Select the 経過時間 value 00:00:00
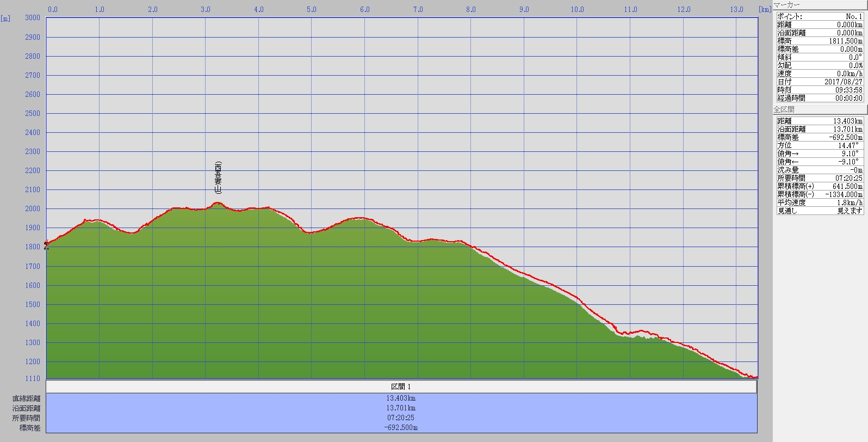868x442 pixels. (x=849, y=98)
